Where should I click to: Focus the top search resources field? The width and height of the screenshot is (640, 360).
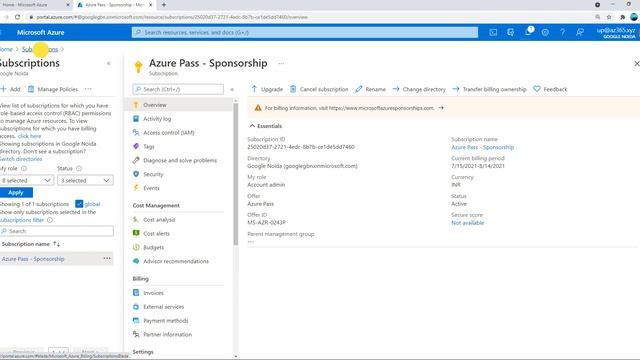click(x=304, y=32)
